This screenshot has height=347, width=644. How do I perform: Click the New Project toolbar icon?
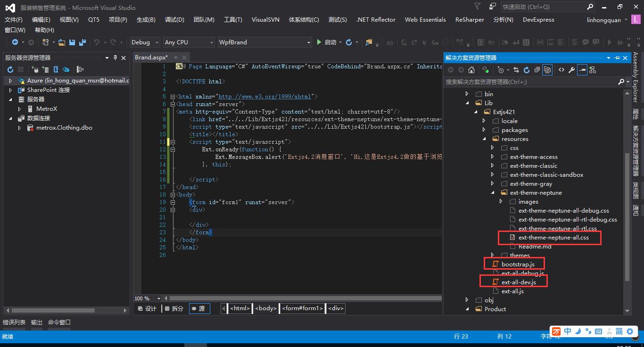tap(46, 42)
